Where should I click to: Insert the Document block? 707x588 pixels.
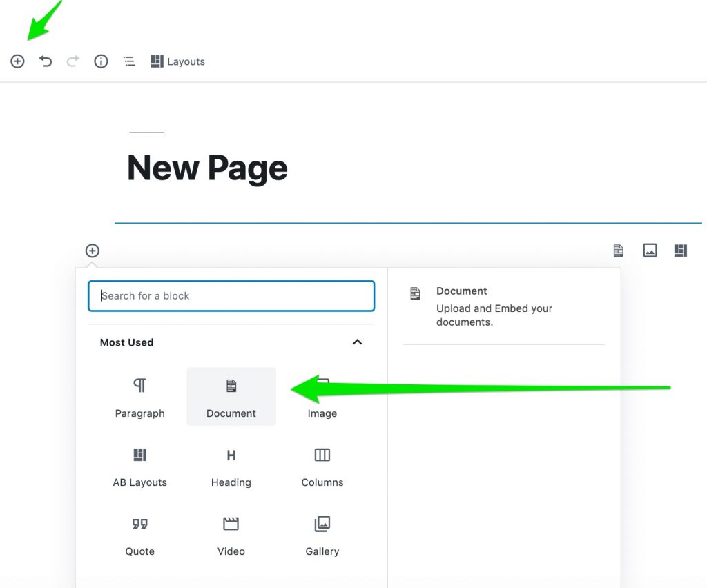coord(231,397)
